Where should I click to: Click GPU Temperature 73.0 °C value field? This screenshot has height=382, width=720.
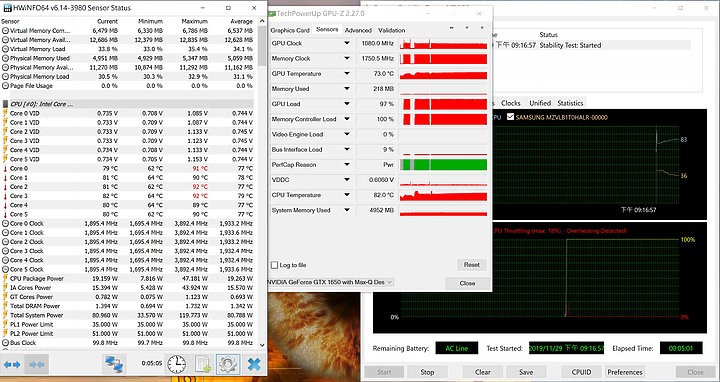pyautogui.click(x=376, y=73)
